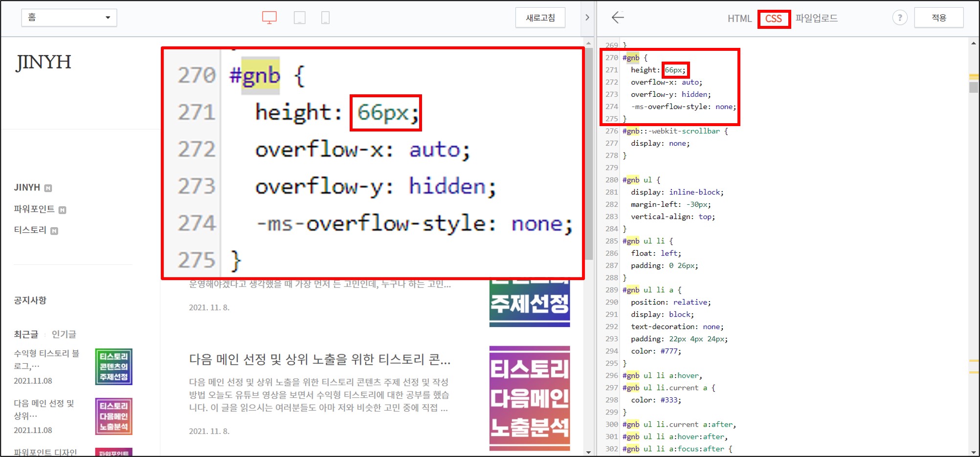Click the #gnb selector on line 270

click(631, 58)
